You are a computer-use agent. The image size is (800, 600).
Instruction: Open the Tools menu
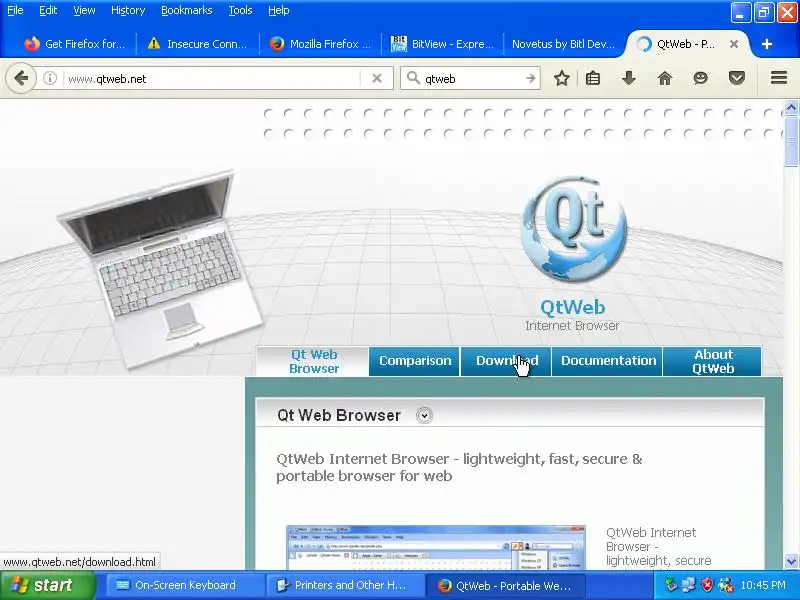point(240,10)
